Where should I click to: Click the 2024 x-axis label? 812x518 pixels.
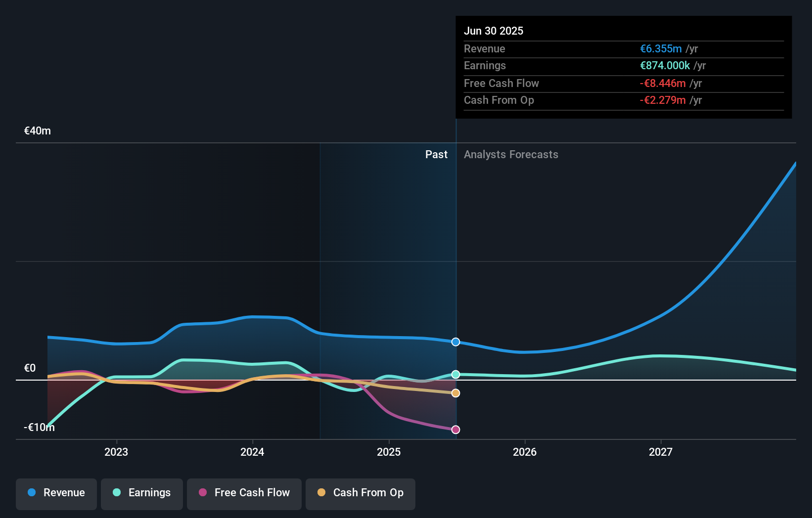click(252, 452)
